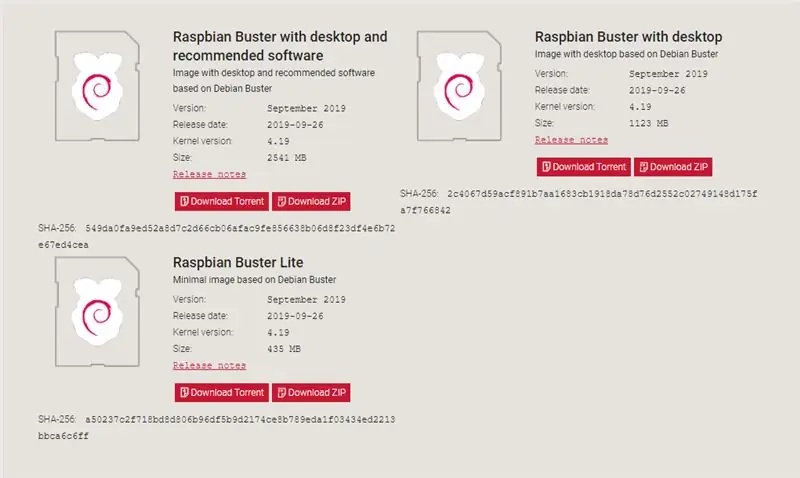Click Download ZIP under the 1123 MB image
Screen dimensions: 800x478
673,167
